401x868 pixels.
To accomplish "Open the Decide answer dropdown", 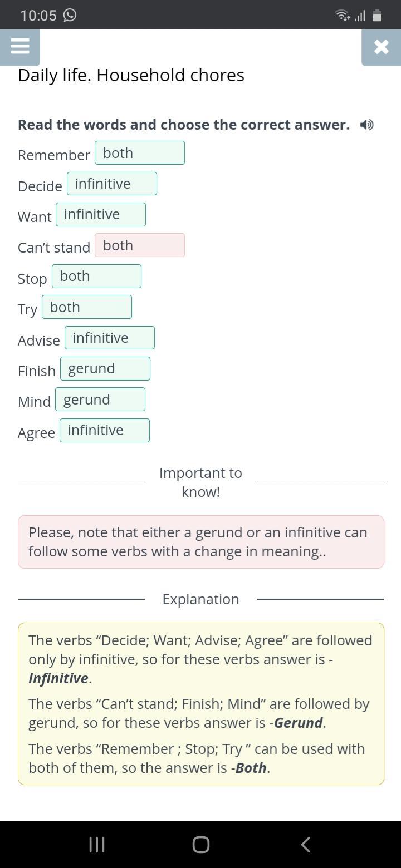I will point(111,184).
